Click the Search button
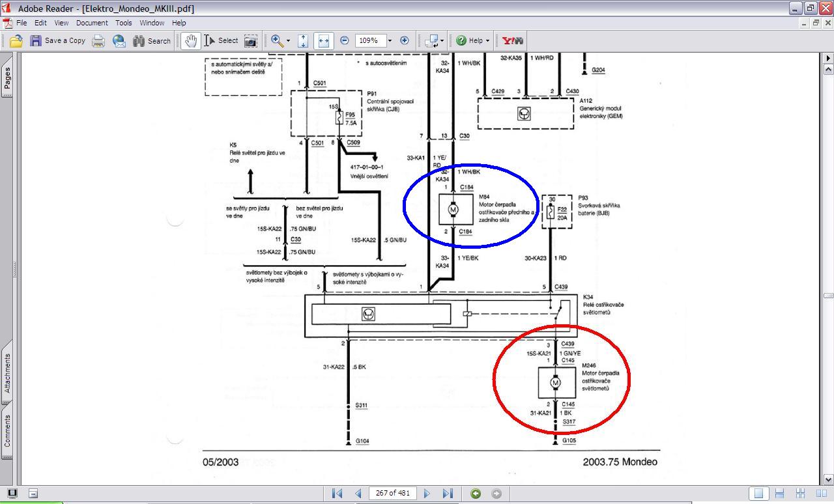This screenshot has height=504, width=834. point(152,40)
